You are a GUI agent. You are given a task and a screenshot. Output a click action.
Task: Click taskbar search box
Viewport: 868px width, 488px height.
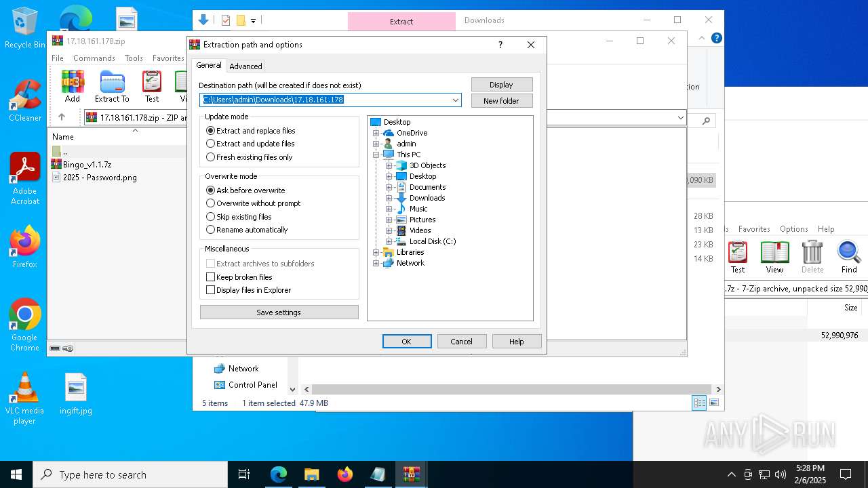(130, 474)
